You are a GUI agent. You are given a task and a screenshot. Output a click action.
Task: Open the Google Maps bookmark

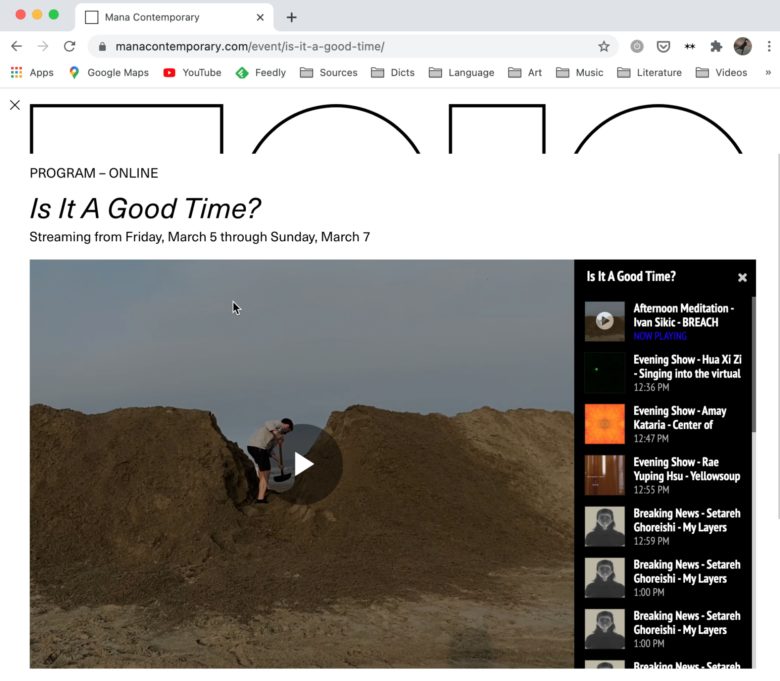[108, 72]
